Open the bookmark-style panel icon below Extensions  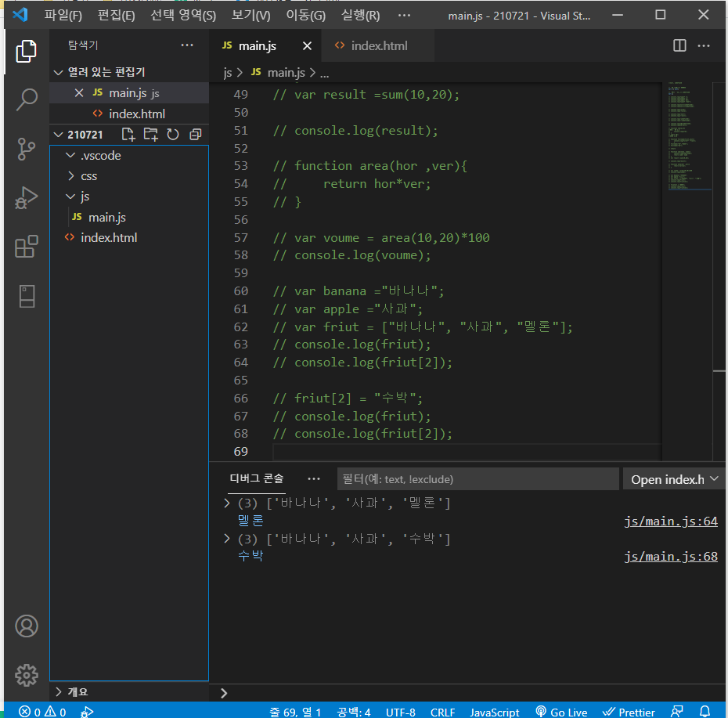pyautogui.click(x=27, y=296)
